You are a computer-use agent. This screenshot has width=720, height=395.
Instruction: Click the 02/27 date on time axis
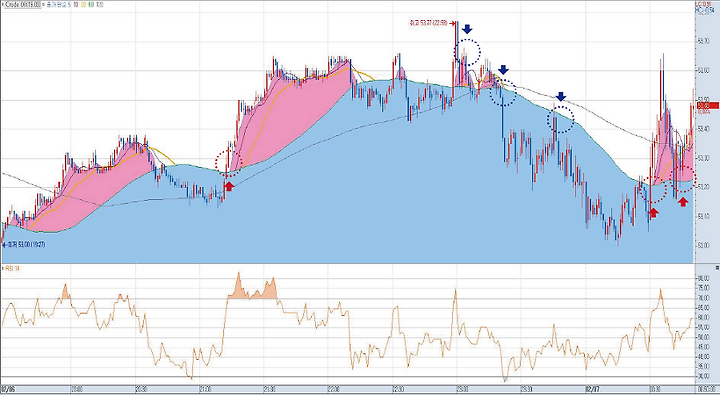(x=592, y=388)
